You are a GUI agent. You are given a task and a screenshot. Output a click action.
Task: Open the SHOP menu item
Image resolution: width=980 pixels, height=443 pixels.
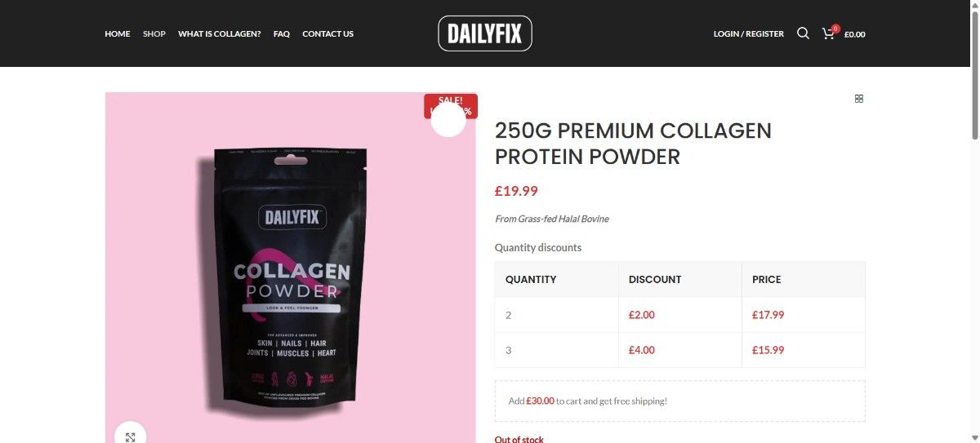click(x=154, y=33)
